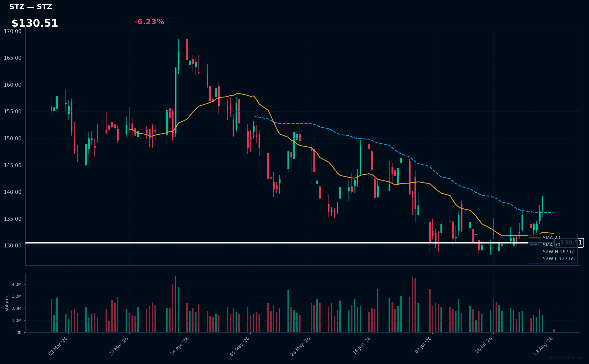Click the 4.0M volume axis label

17,284
